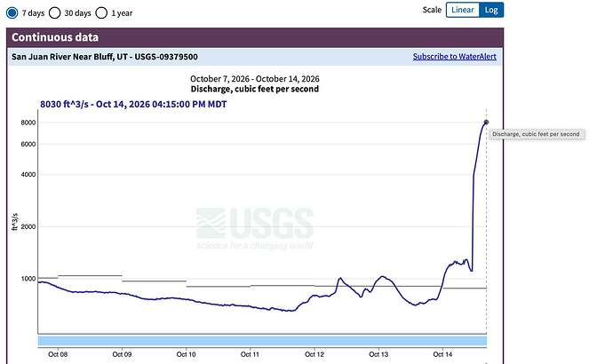Click the Oct 12 axis label
This screenshot has width=613, height=364.
click(314, 354)
